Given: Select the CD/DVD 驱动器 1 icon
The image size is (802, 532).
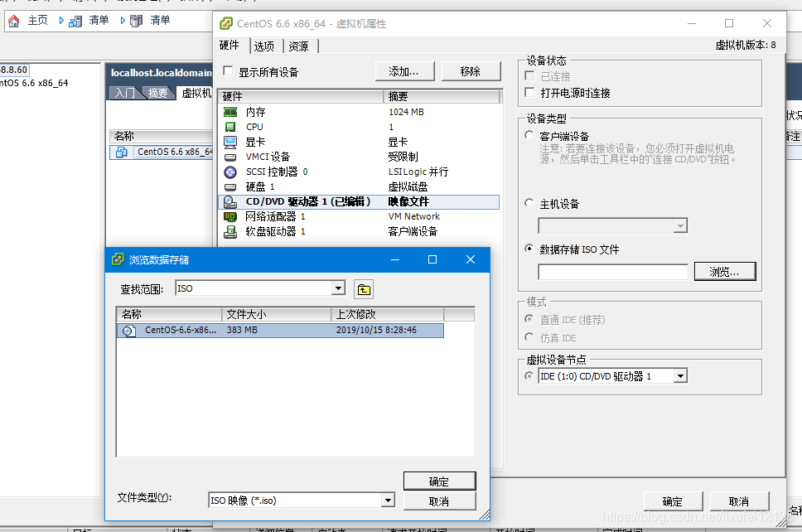Looking at the screenshot, I should pyautogui.click(x=229, y=201).
